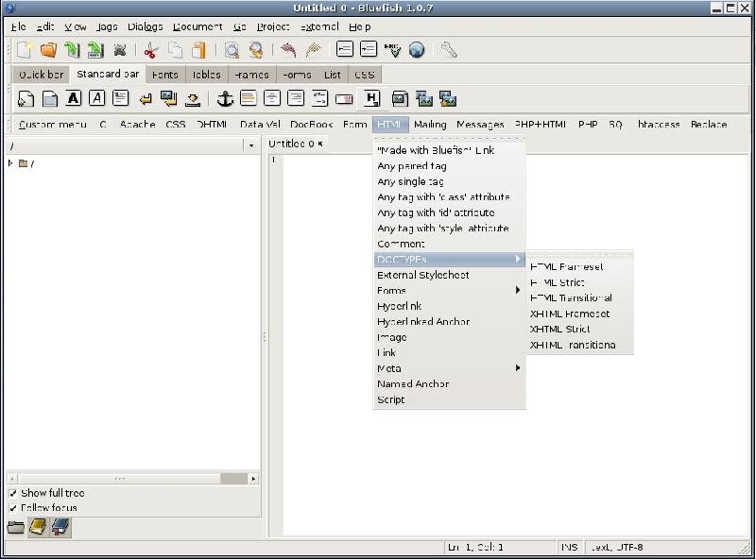Click the scissors Cut icon

[x=150, y=50]
